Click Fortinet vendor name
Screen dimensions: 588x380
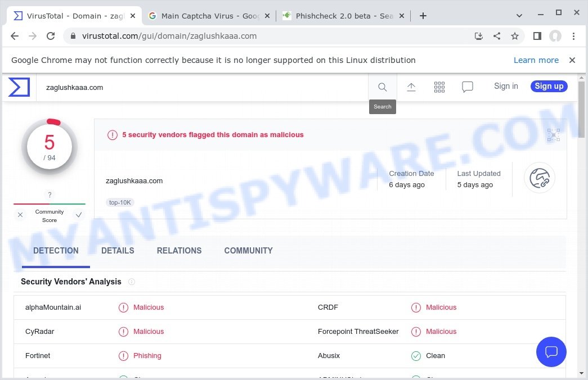38,356
